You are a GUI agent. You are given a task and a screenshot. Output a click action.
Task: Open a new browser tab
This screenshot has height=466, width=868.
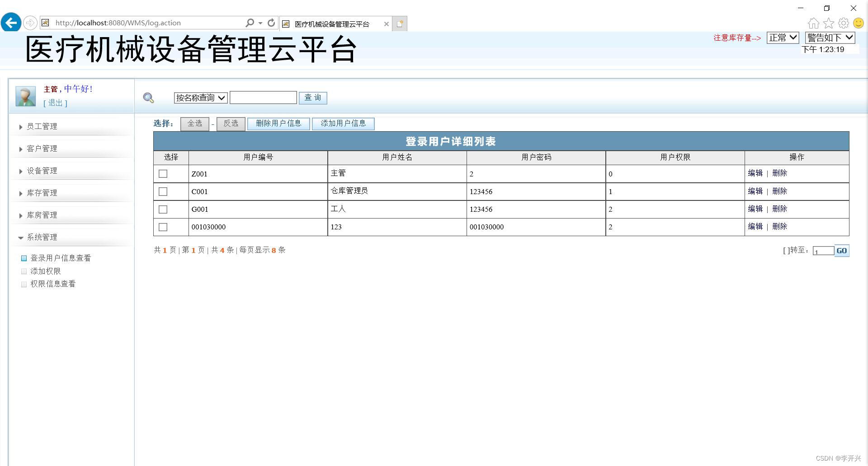400,24
